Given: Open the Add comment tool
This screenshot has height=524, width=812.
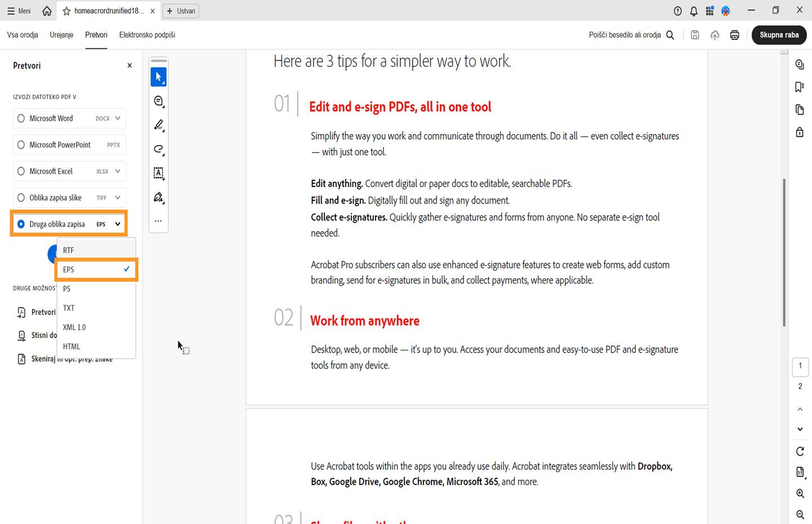Looking at the screenshot, I should click(158, 101).
